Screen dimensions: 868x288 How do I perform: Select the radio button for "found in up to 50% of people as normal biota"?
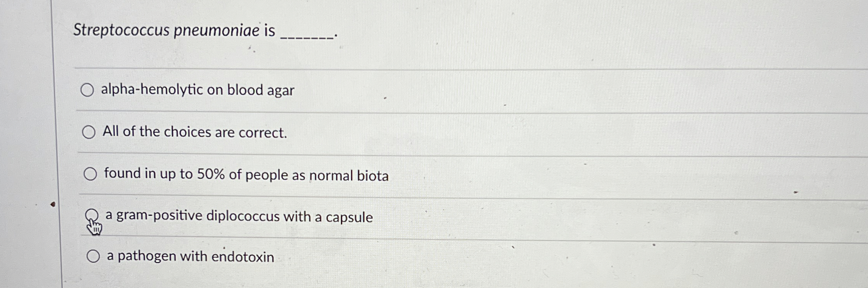click(x=91, y=174)
